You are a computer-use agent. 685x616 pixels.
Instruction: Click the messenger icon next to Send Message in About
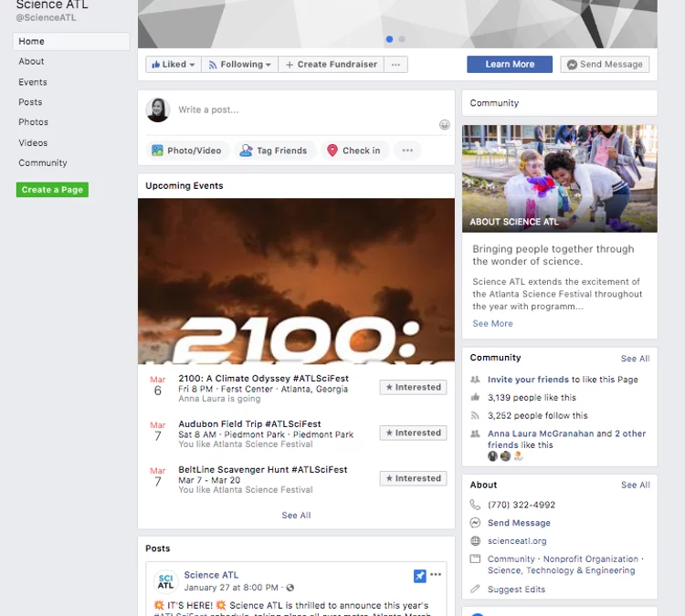point(475,523)
